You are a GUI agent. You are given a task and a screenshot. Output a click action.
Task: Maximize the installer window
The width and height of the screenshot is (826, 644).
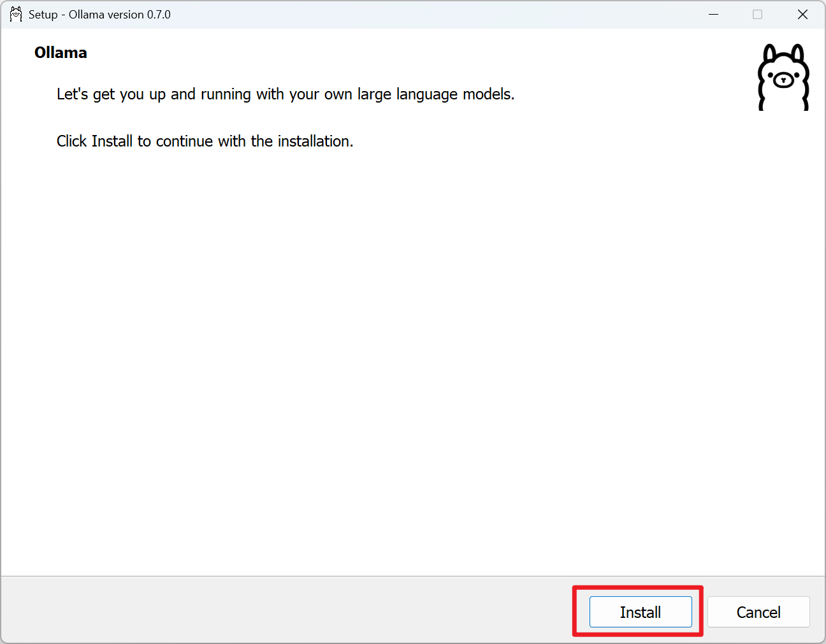tap(758, 14)
